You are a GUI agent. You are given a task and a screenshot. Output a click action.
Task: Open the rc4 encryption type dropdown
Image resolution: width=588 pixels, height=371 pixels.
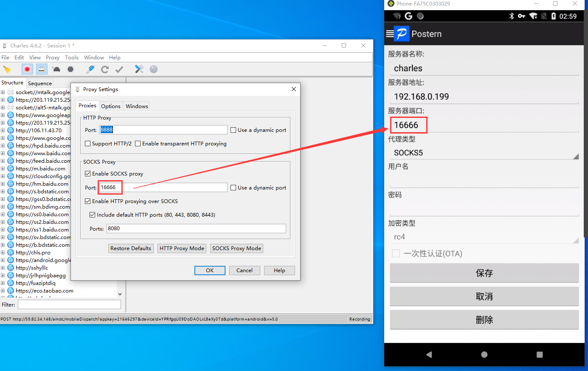click(x=484, y=237)
